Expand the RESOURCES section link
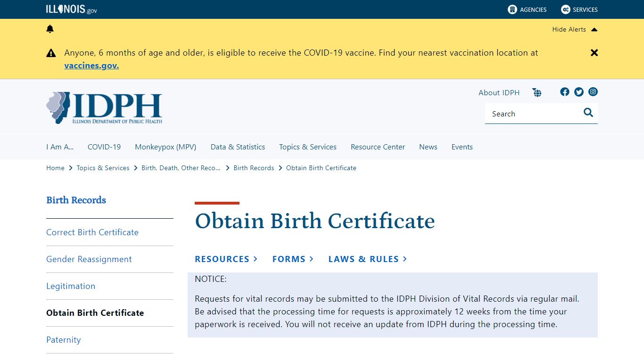 [226, 259]
